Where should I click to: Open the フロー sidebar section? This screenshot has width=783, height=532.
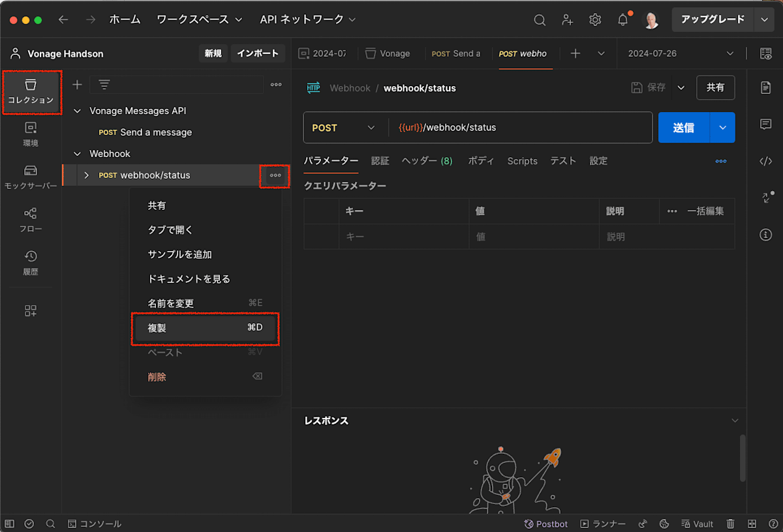coord(31,220)
